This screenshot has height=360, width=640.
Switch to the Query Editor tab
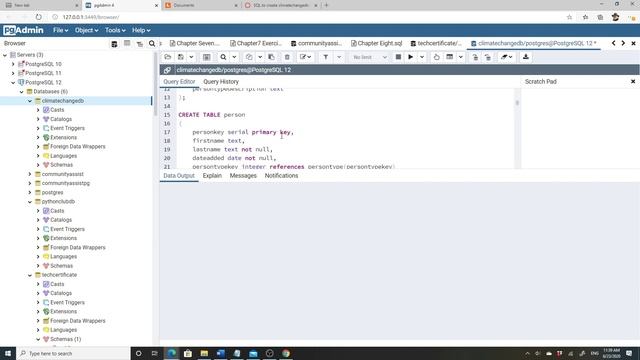[179, 82]
